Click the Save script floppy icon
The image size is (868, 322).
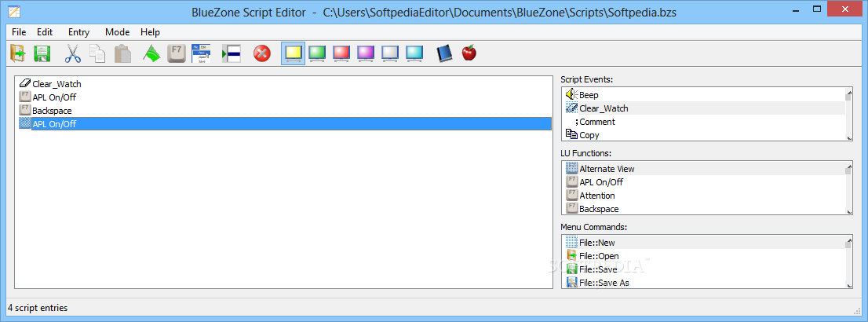click(42, 53)
